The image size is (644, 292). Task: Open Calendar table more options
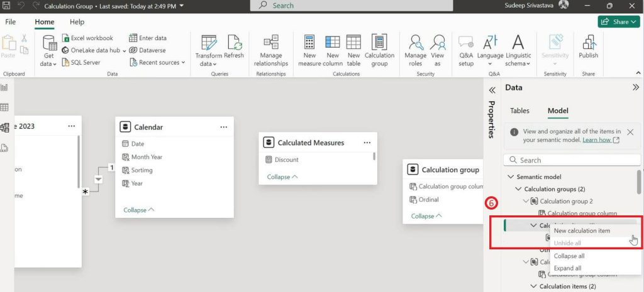pyautogui.click(x=224, y=127)
